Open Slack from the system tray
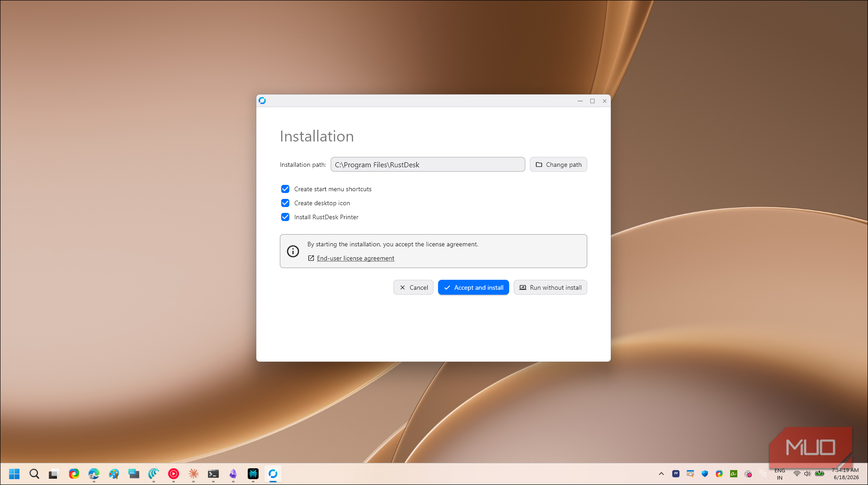The image size is (868, 485). (x=748, y=474)
